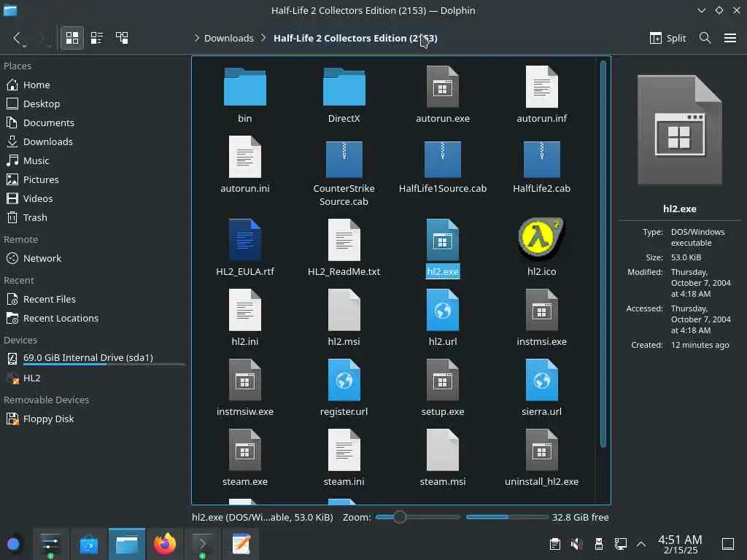This screenshot has width=747, height=560.
Task: Open the hamburger menu
Action: (x=729, y=38)
